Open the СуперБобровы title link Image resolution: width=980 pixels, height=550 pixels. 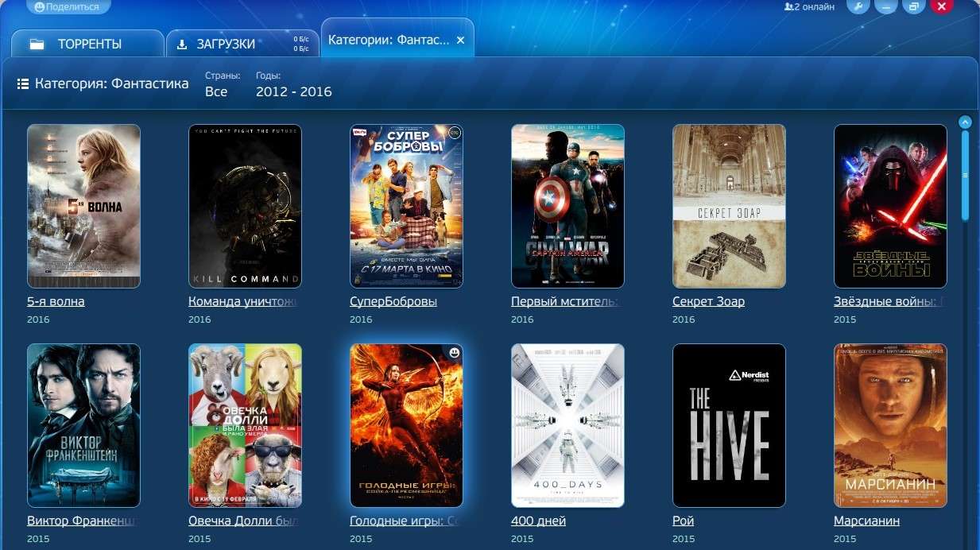(393, 302)
